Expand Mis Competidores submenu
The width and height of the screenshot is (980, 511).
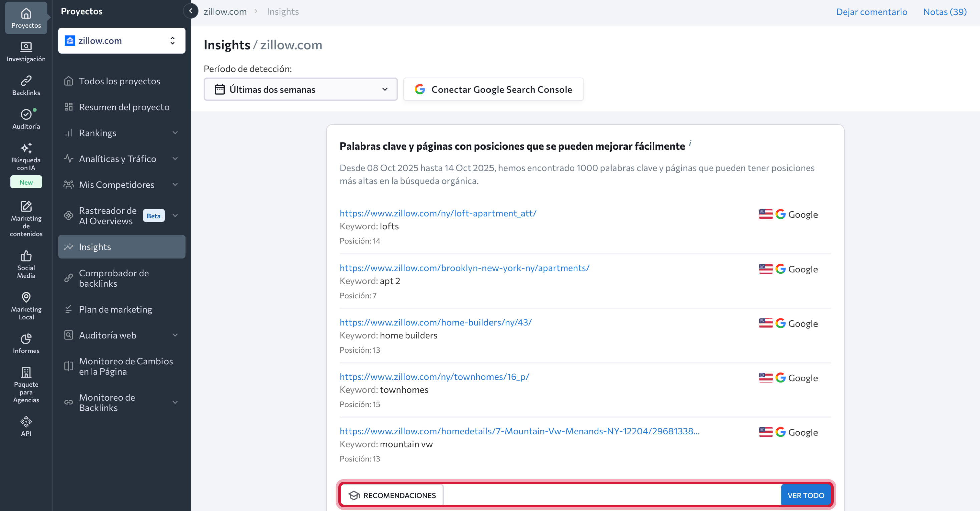click(x=175, y=185)
